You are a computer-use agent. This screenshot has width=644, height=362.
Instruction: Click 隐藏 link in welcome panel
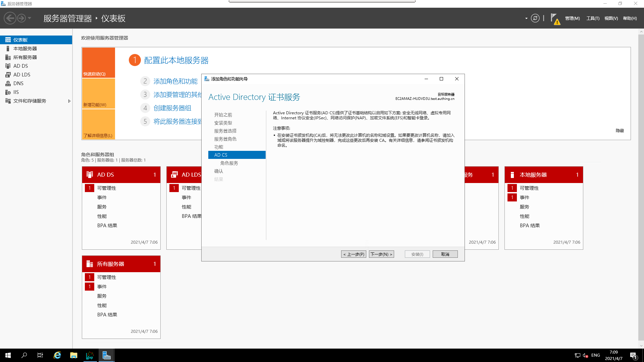coord(620,131)
